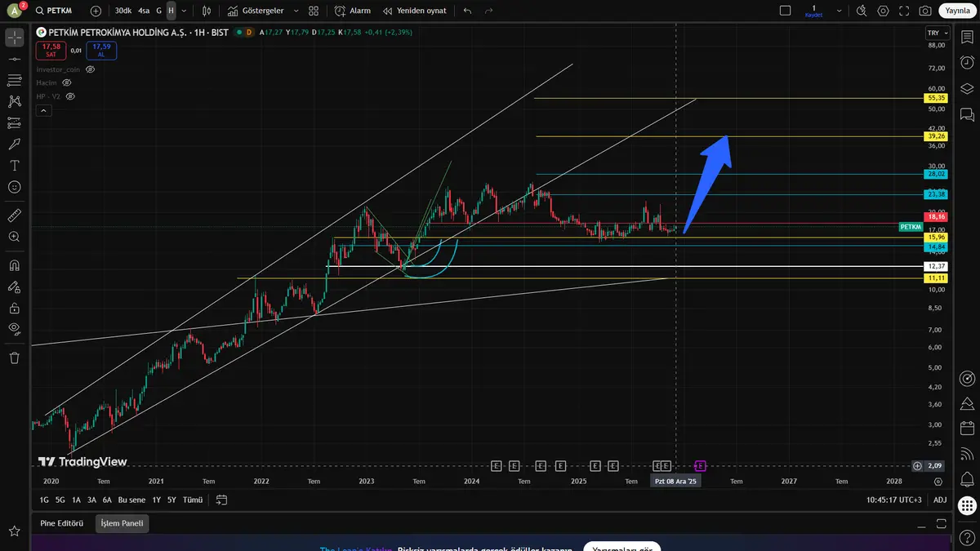Select the 30dk timeframe
Viewport: 980px width, 551px height.
coord(122,11)
